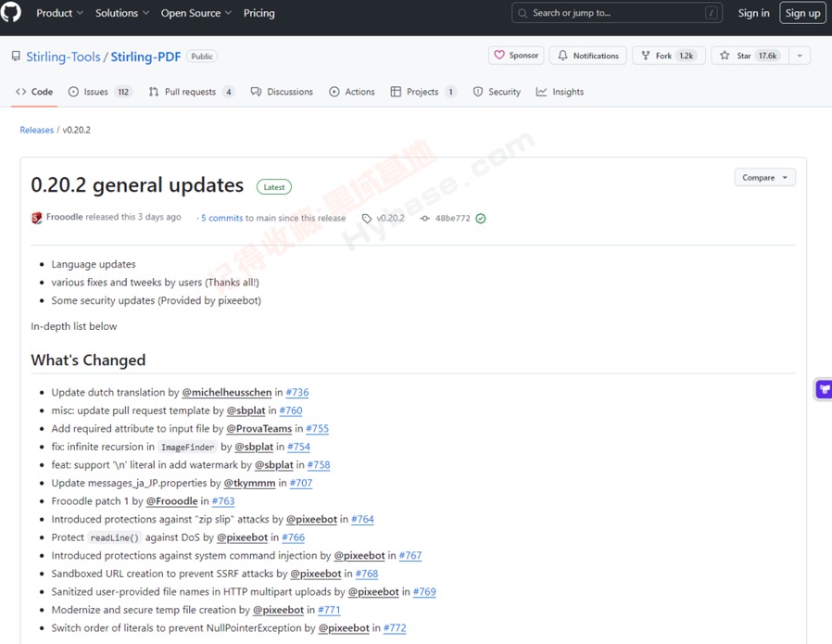
Task: Open the 5 commits link
Action: pos(221,218)
